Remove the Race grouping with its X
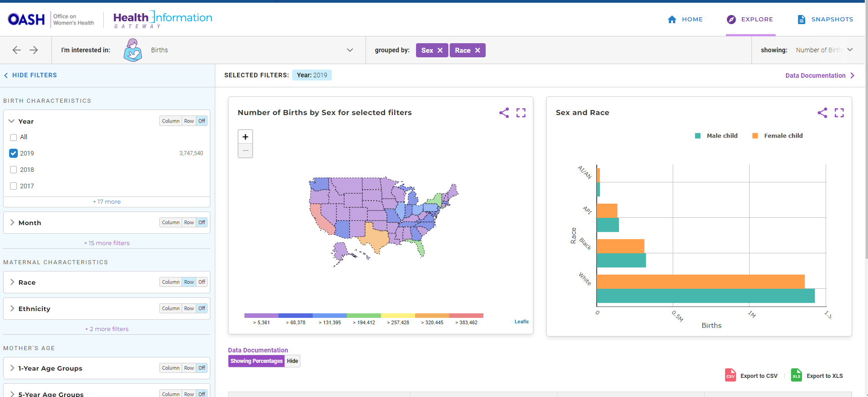 coord(477,50)
